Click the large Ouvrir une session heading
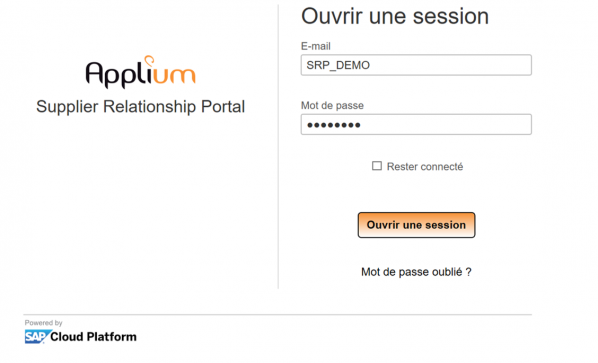The width and height of the screenshot is (598, 363). point(395,16)
